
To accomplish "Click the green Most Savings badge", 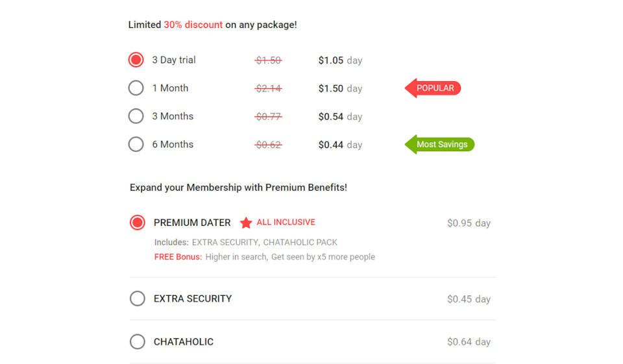I will tap(440, 144).
